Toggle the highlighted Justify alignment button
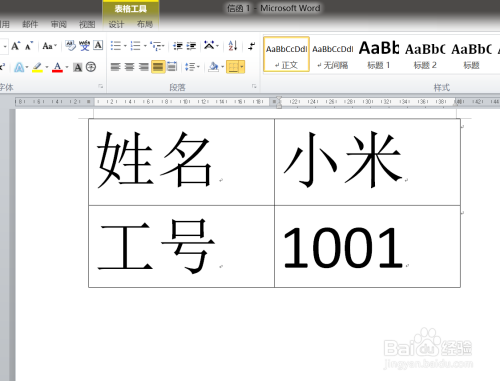 [158, 67]
